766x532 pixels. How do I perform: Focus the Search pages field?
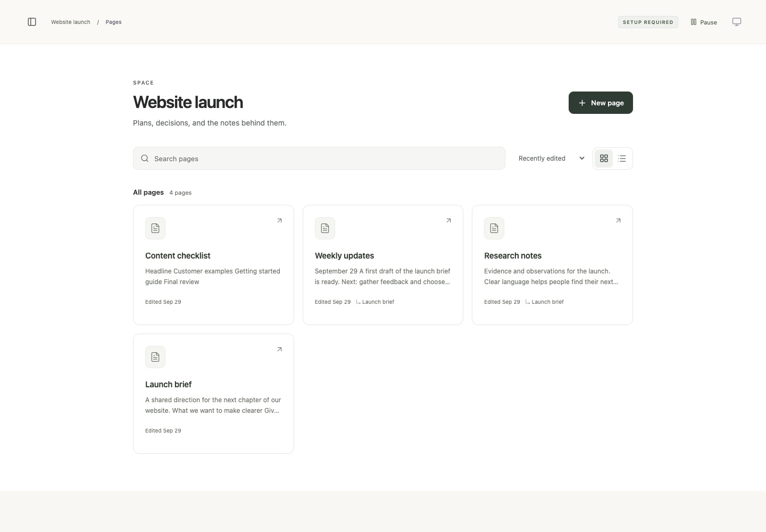319,159
